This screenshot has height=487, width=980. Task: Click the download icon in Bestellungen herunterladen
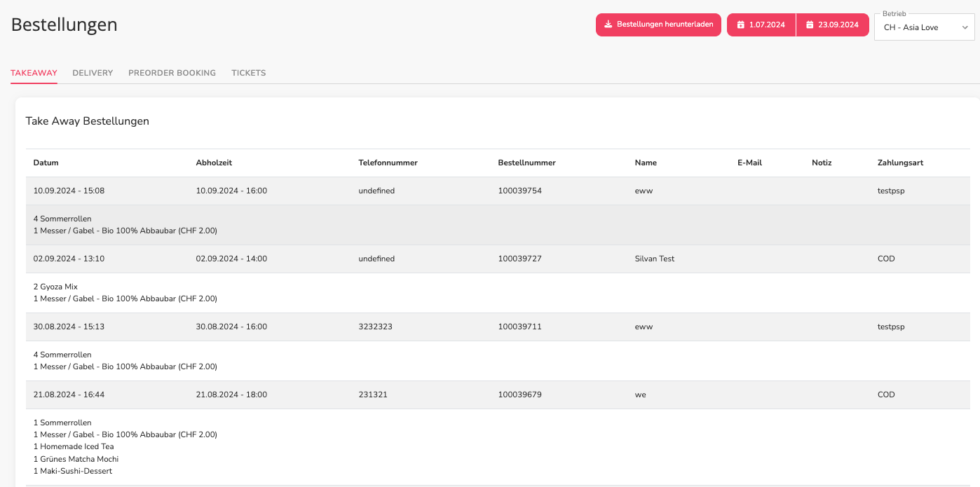coord(608,25)
